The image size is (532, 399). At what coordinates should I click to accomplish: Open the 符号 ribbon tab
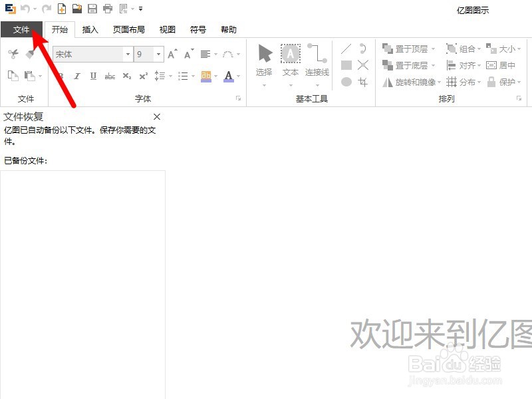(x=198, y=29)
